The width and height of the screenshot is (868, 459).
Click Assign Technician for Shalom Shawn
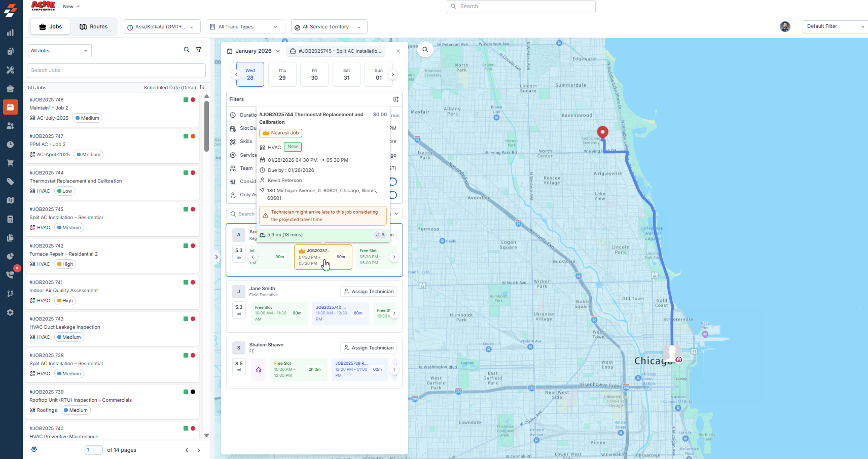click(369, 348)
